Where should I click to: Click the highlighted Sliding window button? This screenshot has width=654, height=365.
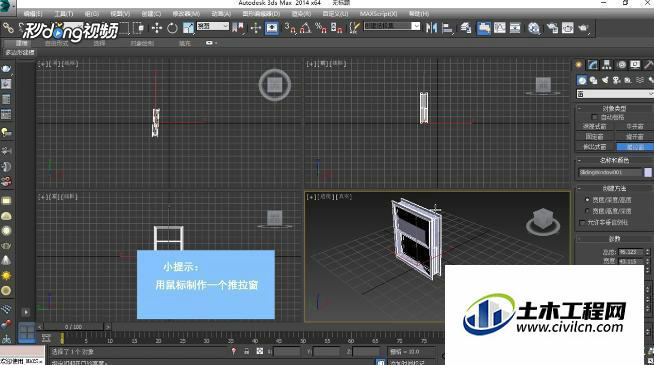[635, 147]
